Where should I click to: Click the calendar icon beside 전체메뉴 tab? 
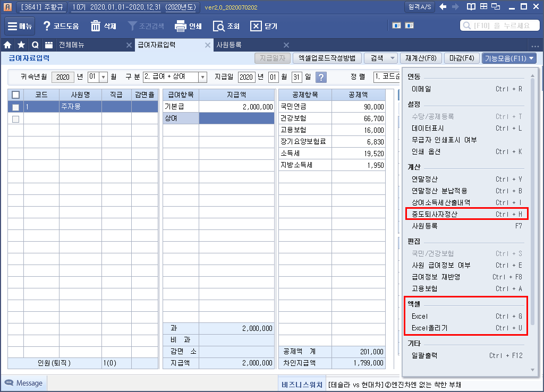49,45
